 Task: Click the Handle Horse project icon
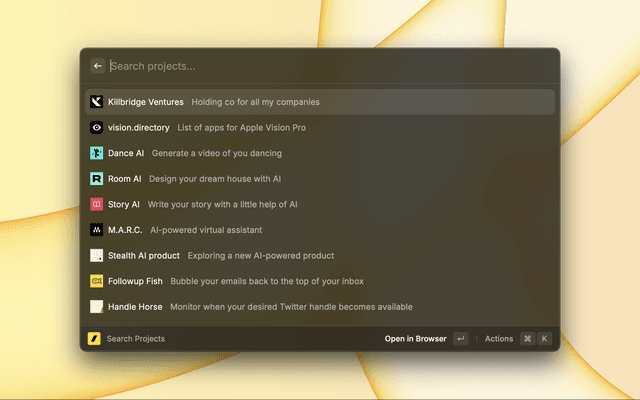coord(96,307)
